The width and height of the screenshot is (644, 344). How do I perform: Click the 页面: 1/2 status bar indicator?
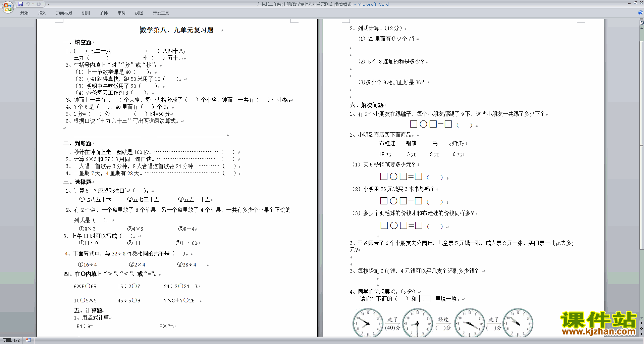[x=11, y=340]
